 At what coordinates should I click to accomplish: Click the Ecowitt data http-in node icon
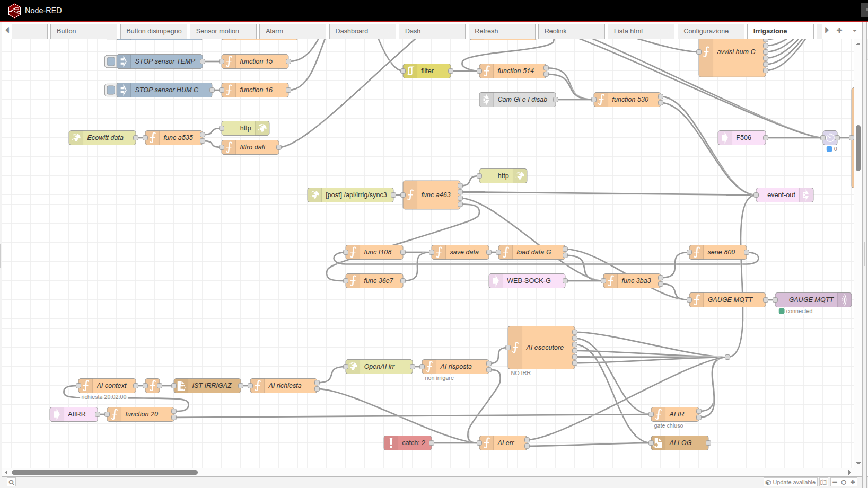pos(76,138)
